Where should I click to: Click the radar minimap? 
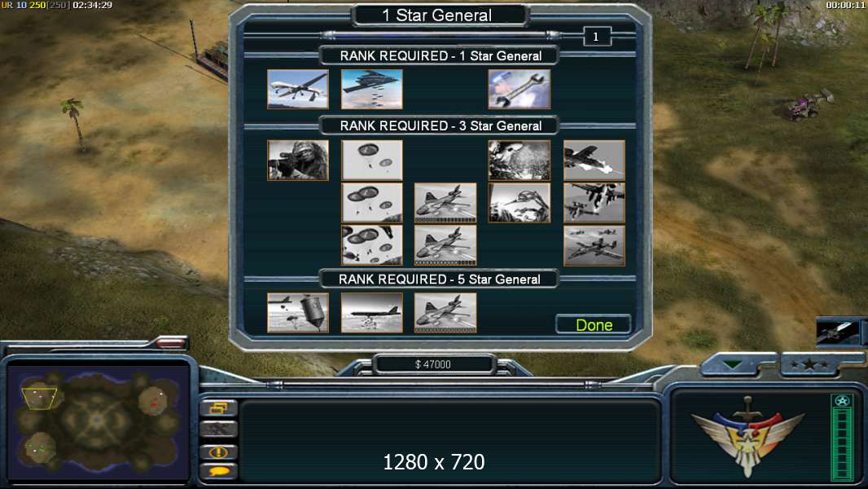click(98, 422)
